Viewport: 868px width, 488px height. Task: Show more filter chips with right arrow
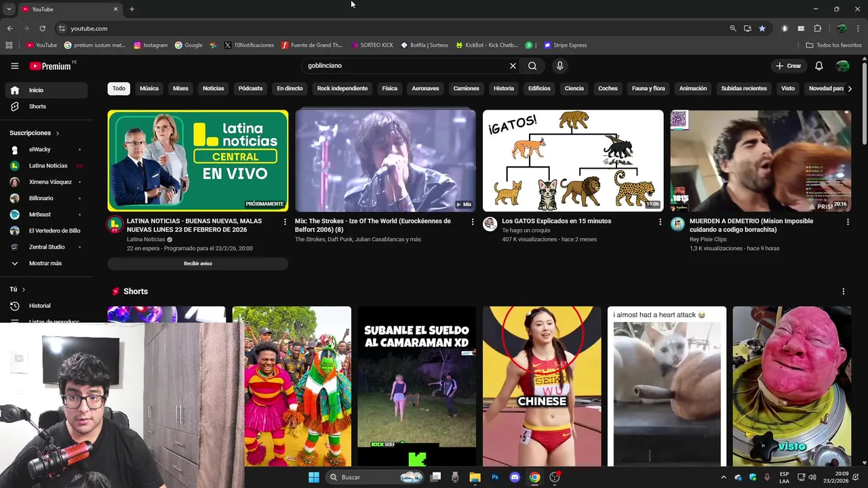click(850, 88)
